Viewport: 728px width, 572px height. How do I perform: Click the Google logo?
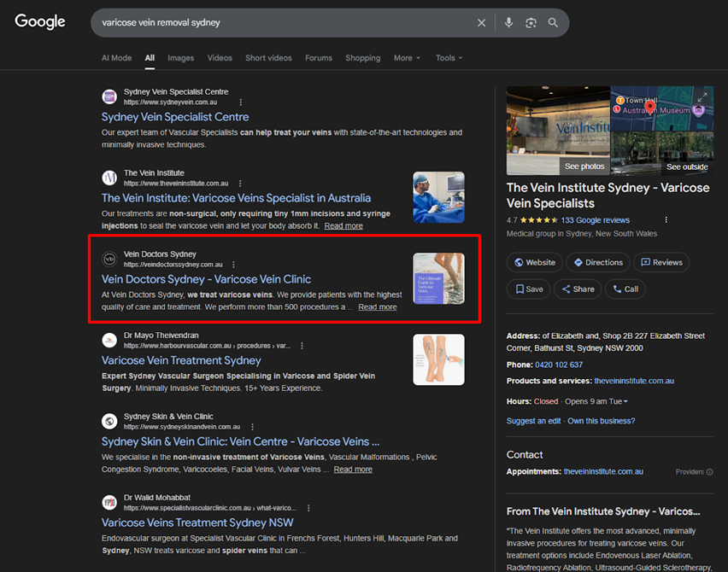[40, 22]
